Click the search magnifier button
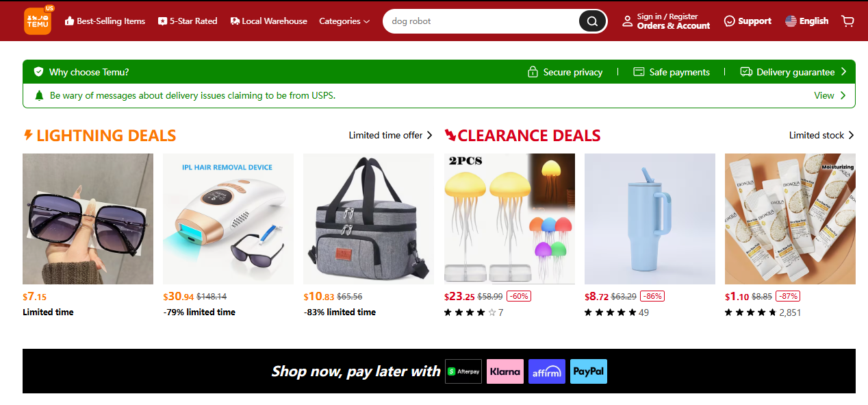This screenshot has width=868, height=405. (592, 21)
